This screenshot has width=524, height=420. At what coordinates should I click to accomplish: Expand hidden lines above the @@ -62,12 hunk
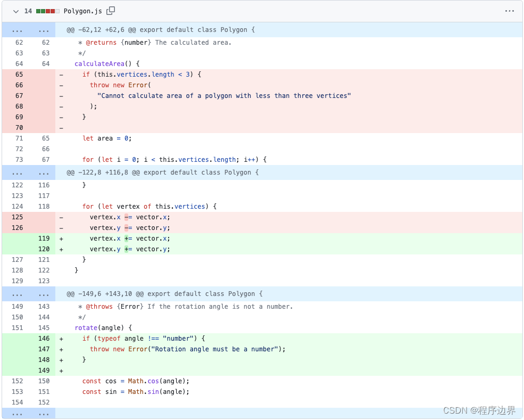tap(29, 30)
